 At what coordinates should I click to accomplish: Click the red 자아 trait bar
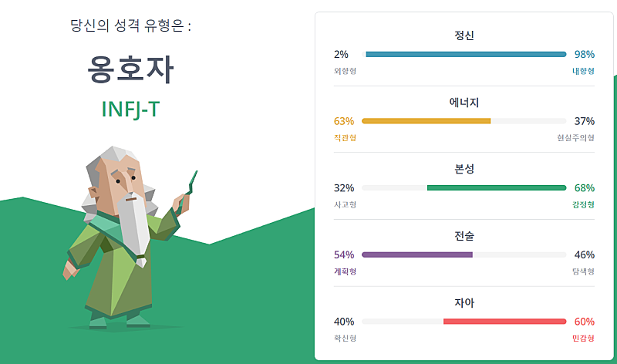click(x=504, y=322)
